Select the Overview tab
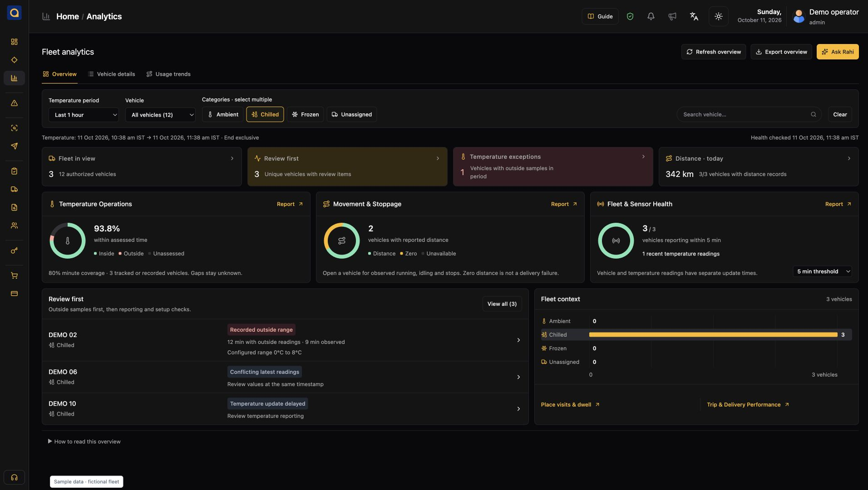 (59, 74)
